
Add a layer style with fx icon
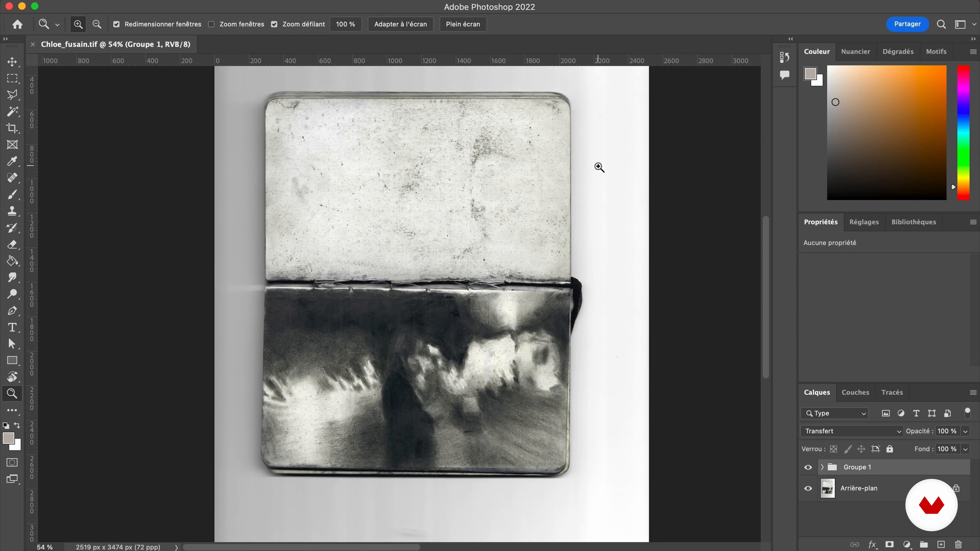pyautogui.click(x=872, y=545)
